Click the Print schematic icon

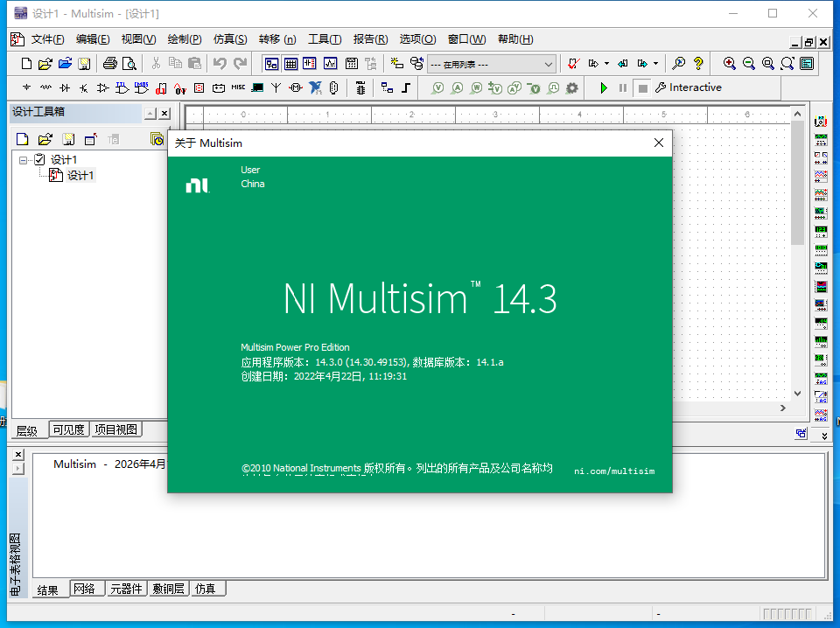[x=112, y=63]
